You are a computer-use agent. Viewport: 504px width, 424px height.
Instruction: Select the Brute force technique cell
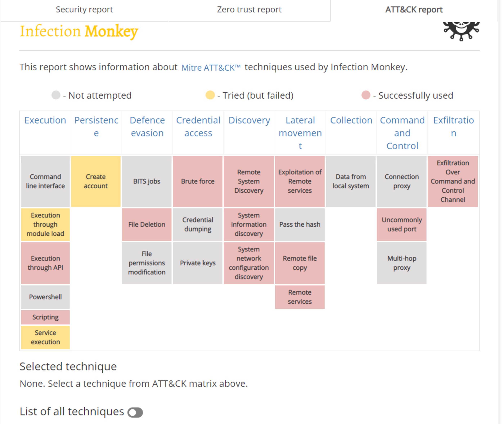tap(198, 182)
